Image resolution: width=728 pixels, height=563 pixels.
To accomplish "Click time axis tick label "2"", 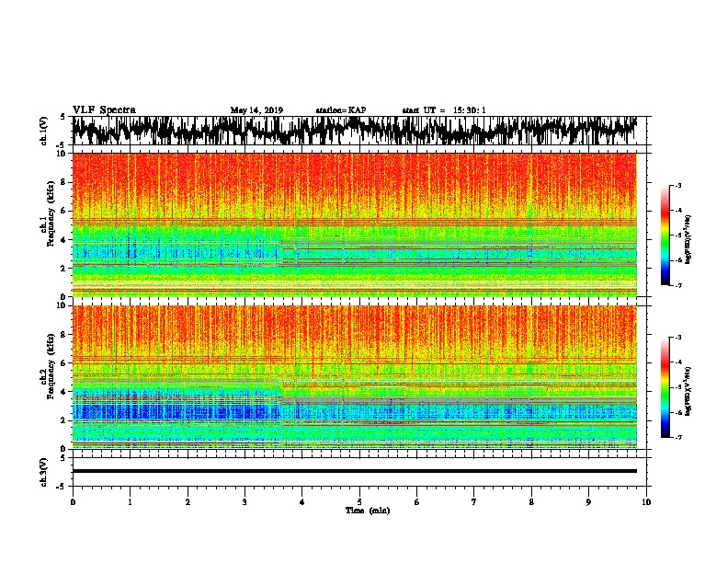I will point(188,502).
